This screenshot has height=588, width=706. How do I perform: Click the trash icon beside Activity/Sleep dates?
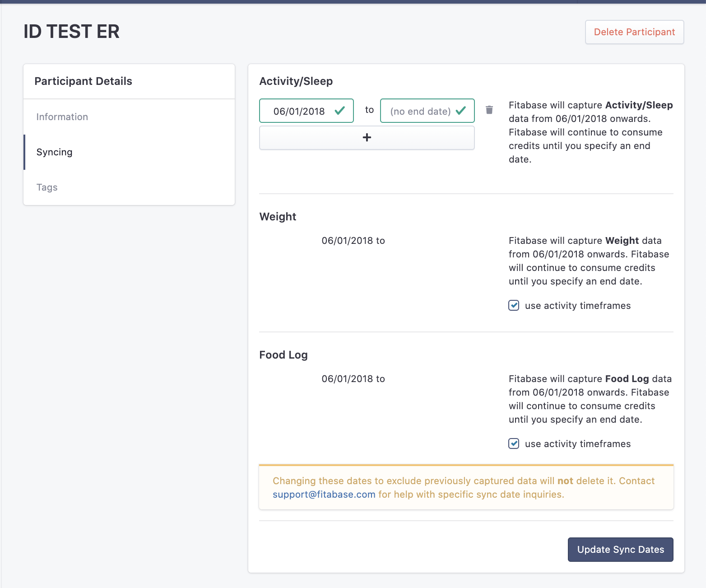click(489, 110)
